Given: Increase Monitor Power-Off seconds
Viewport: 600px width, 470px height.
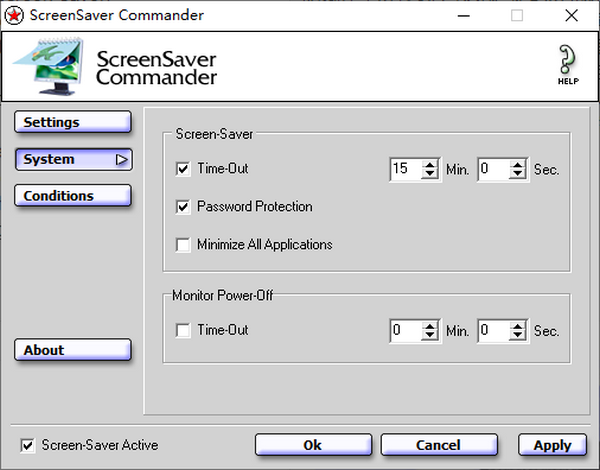Looking at the screenshot, I should pos(517,326).
